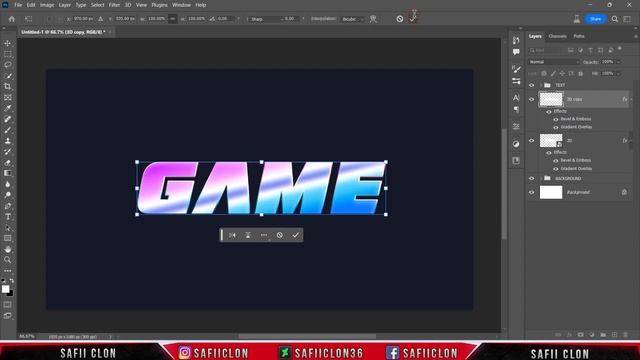Select the Crop tool

8,87
